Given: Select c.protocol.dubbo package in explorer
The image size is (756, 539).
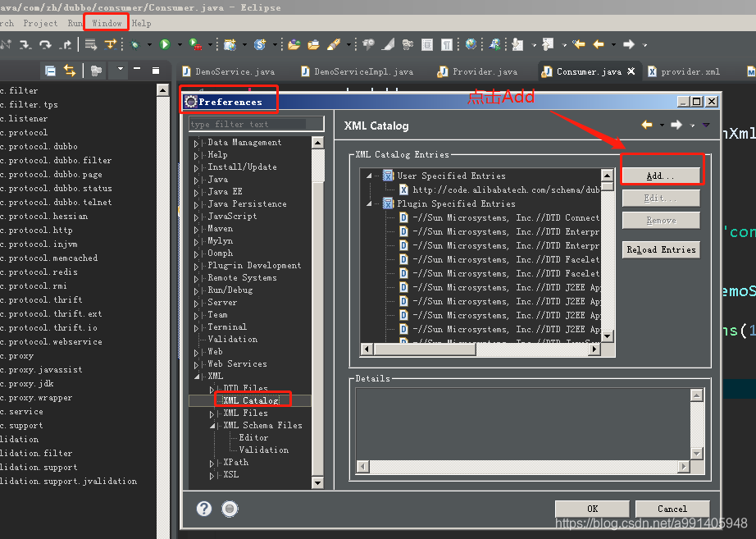Looking at the screenshot, I should [39, 146].
